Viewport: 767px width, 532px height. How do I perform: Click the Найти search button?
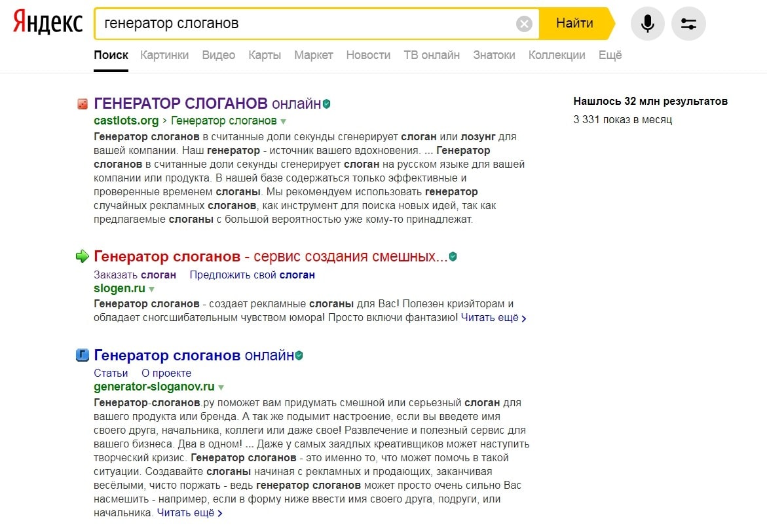coord(575,24)
